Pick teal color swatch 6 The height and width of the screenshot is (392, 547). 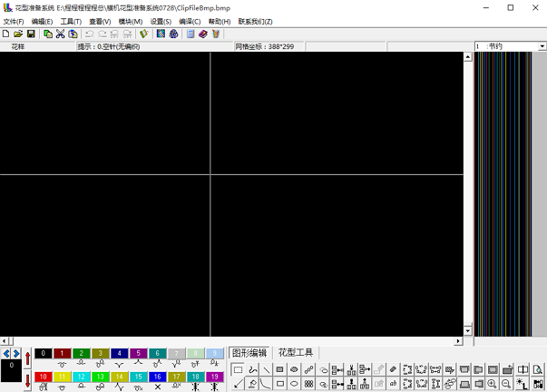point(157,353)
